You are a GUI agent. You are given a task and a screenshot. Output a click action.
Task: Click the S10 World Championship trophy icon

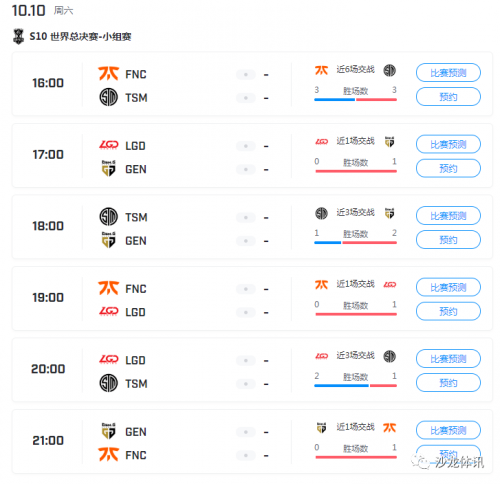(x=19, y=36)
